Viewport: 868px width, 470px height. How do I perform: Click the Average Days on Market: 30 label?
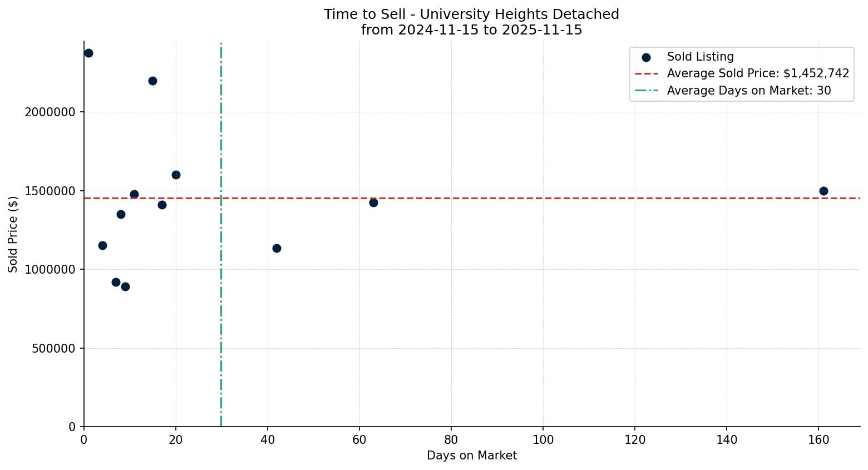(x=748, y=91)
